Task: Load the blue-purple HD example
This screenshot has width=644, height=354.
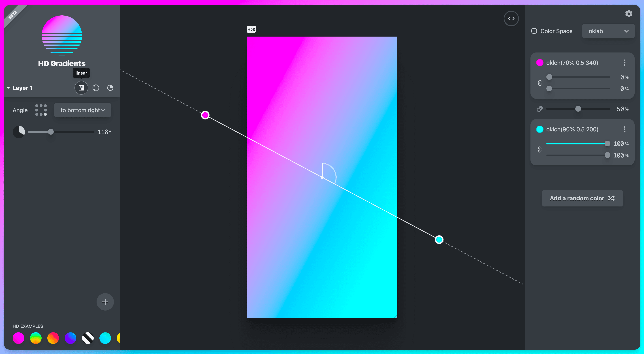Action: pos(71,338)
